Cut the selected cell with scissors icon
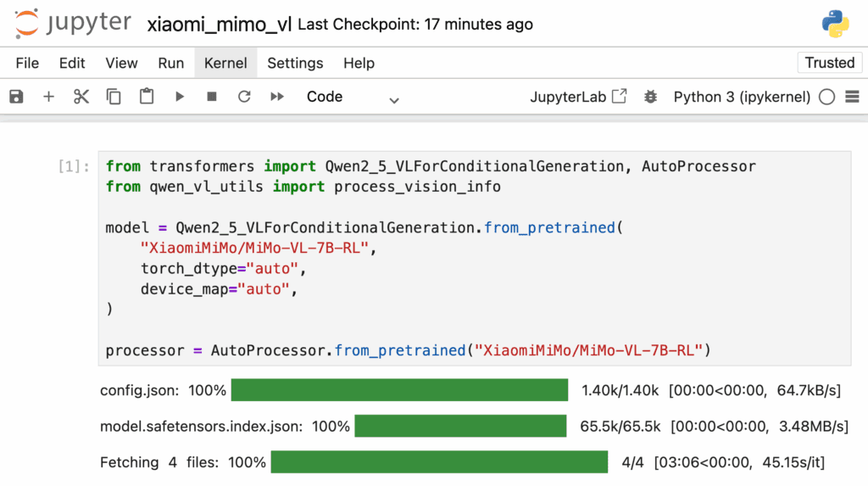 [81, 97]
